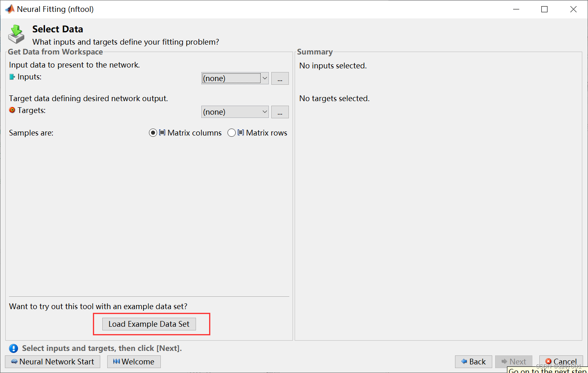The width and height of the screenshot is (588, 373).
Task: Select the Matrix columns radio button
Action: tap(153, 133)
